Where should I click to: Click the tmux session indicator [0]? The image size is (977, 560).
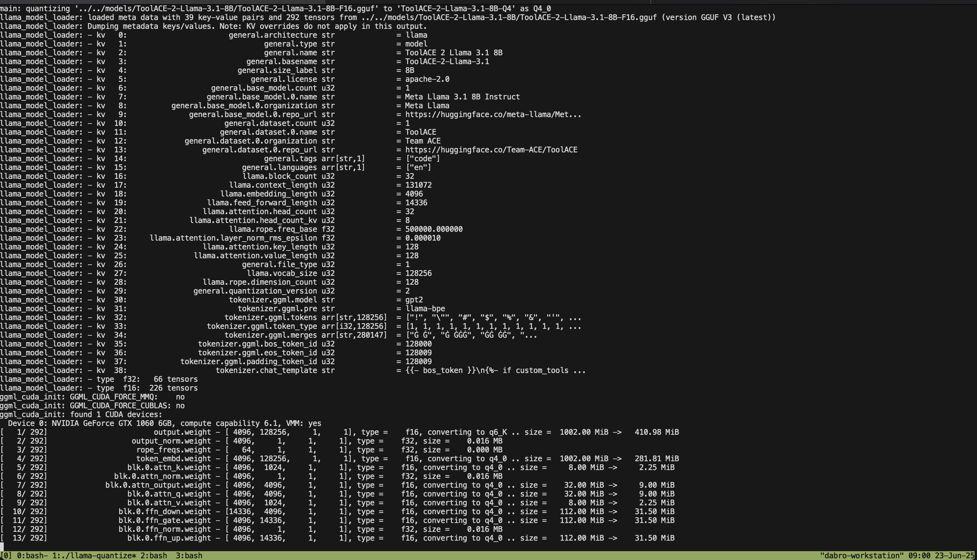coord(6,555)
